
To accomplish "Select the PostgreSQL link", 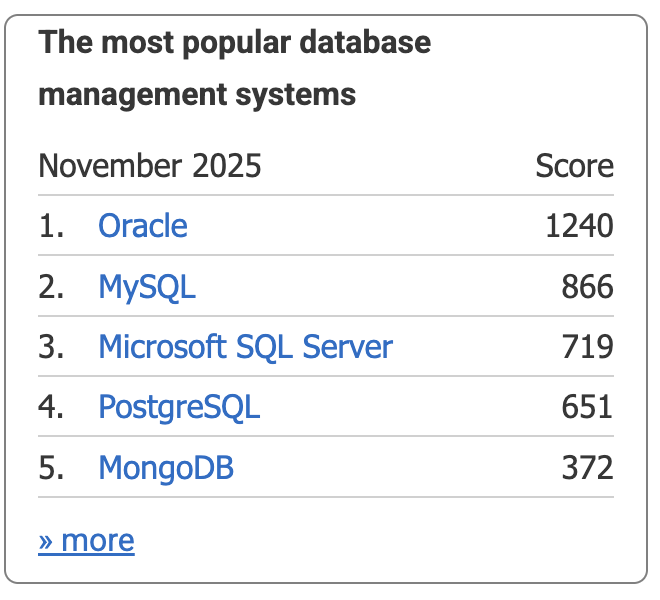I will 179,408.
